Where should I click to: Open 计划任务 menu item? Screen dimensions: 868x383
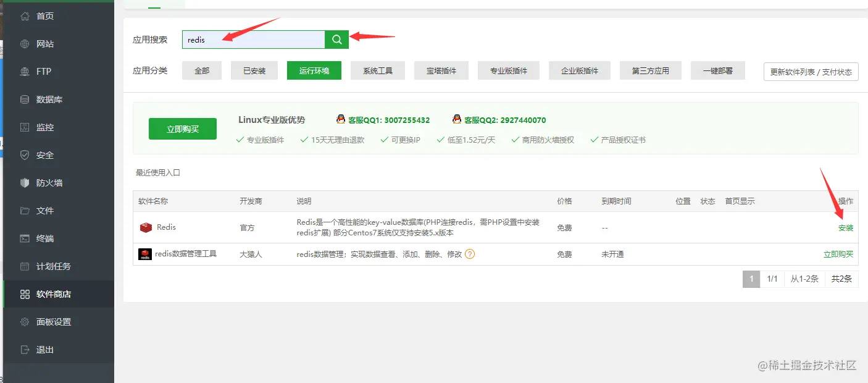54,266
